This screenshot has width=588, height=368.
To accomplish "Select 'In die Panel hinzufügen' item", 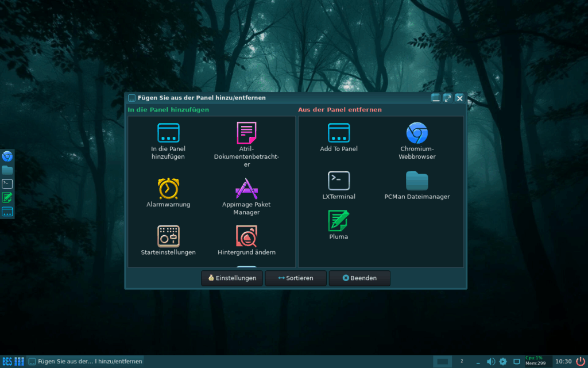I will (168, 133).
